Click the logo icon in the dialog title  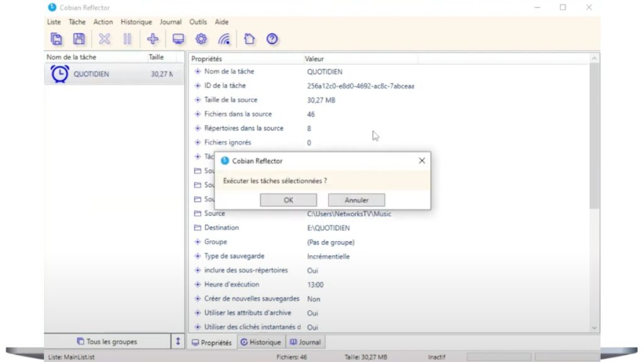click(x=225, y=161)
